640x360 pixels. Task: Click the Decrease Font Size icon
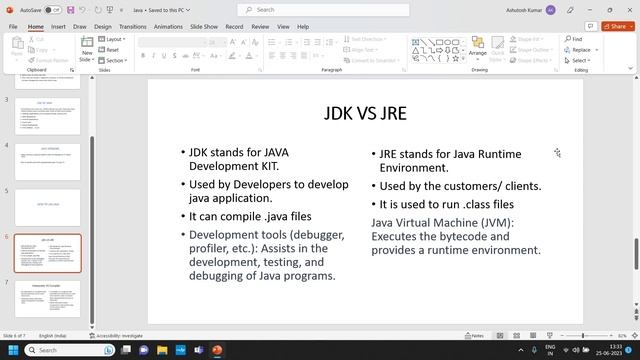[244, 42]
